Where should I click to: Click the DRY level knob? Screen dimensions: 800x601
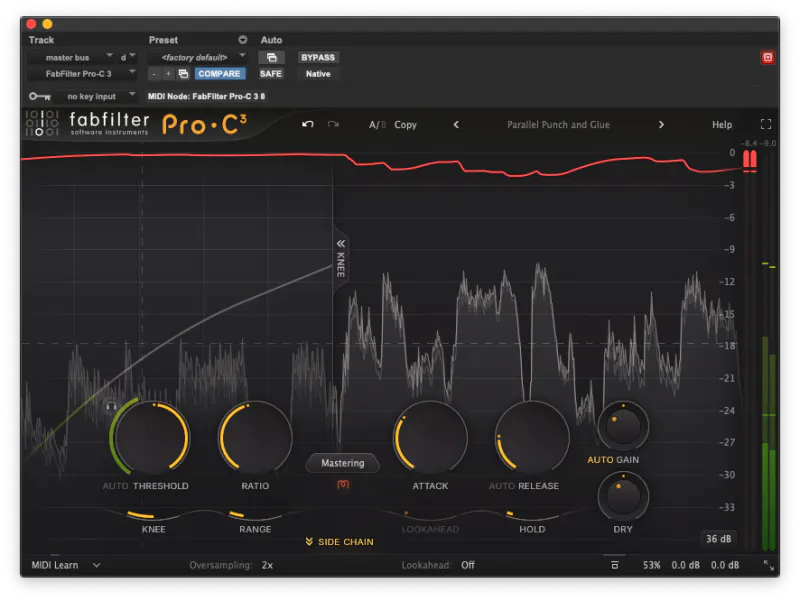pos(623,497)
